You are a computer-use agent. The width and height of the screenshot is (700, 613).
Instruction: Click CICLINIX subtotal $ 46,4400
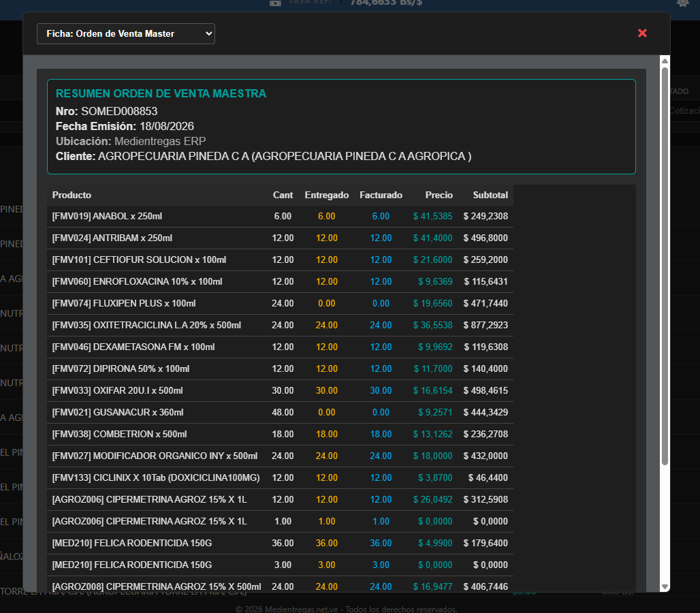[488, 477]
